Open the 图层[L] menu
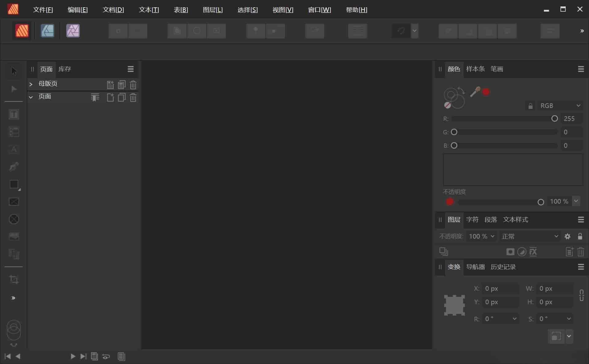Screen dimensions: 589x364 point(213,10)
